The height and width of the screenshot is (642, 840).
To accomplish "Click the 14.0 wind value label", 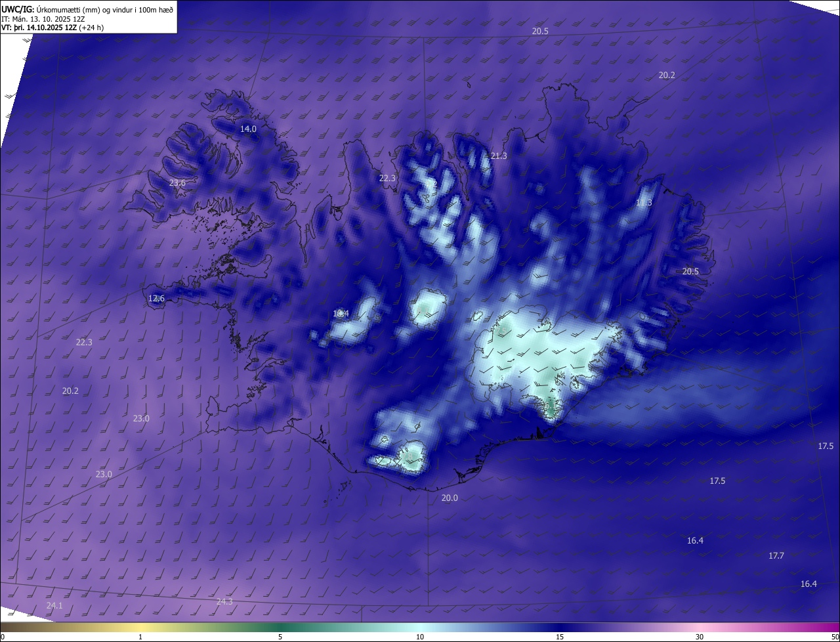I will point(248,129).
